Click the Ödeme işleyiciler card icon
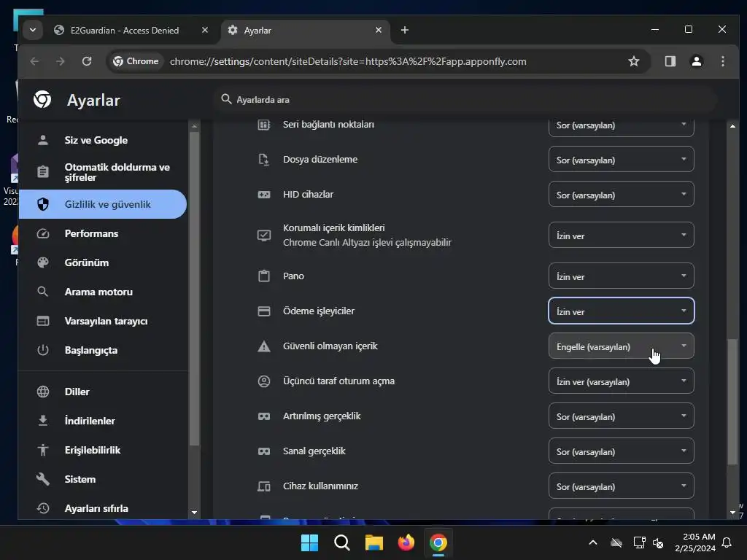 [x=264, y=311]
